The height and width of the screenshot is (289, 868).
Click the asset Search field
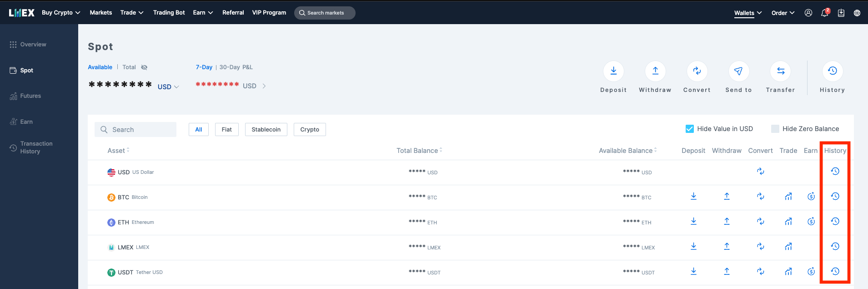coord(135,130)
